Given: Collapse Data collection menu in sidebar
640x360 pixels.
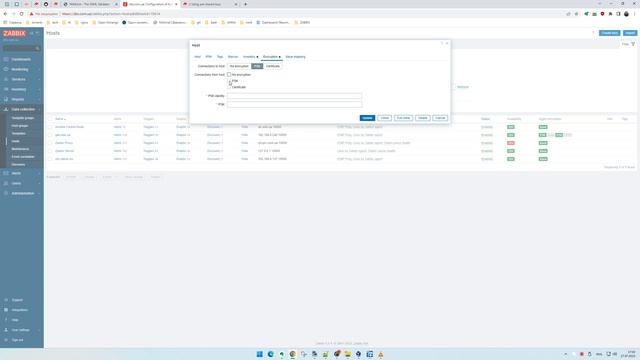Looking at the screenshot, I should 21,109.
